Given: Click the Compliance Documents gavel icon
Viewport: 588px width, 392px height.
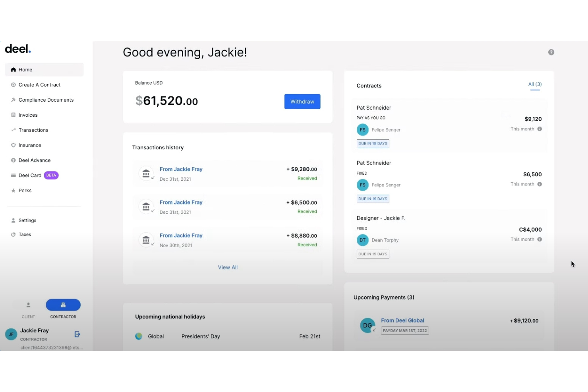Looking at the screenshot, I should pyautogui.click(x=14, y=100).
